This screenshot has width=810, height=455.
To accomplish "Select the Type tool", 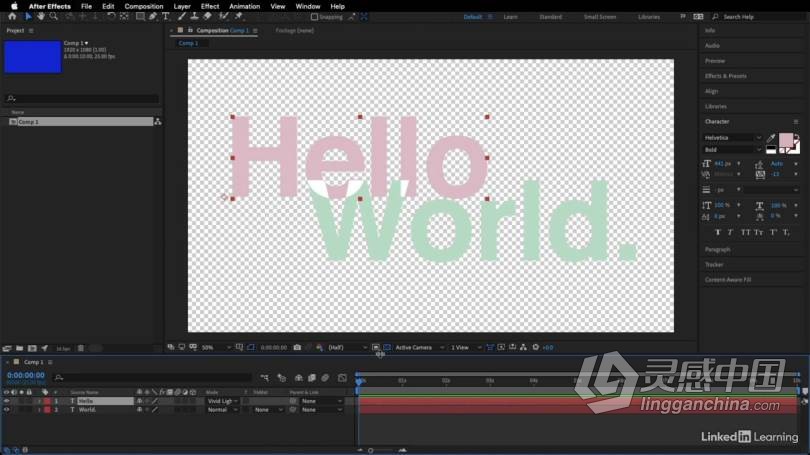I will [166, 17].
